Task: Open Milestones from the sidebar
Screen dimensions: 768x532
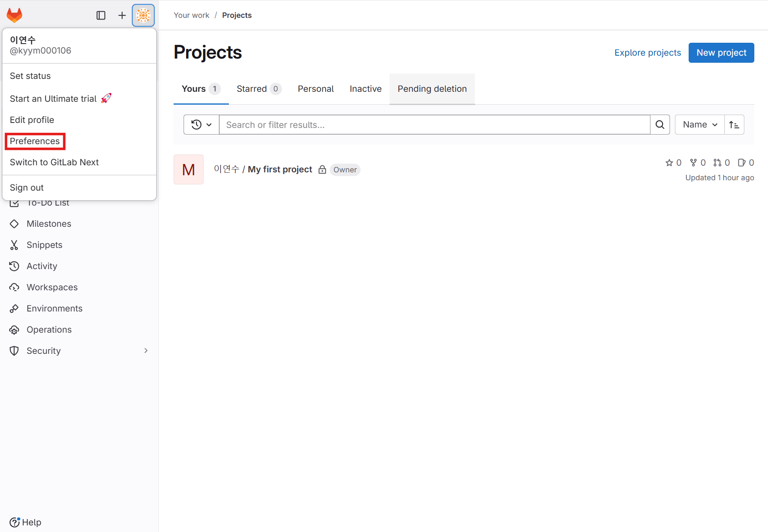Action: [49, 223]
